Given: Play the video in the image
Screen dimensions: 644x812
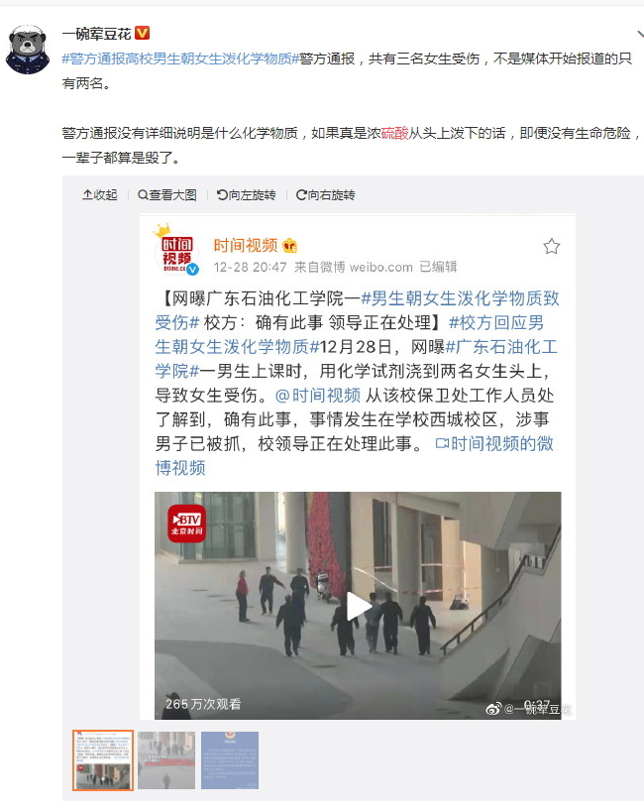Looking at the screenshot, I should click(x=358, y=606).
